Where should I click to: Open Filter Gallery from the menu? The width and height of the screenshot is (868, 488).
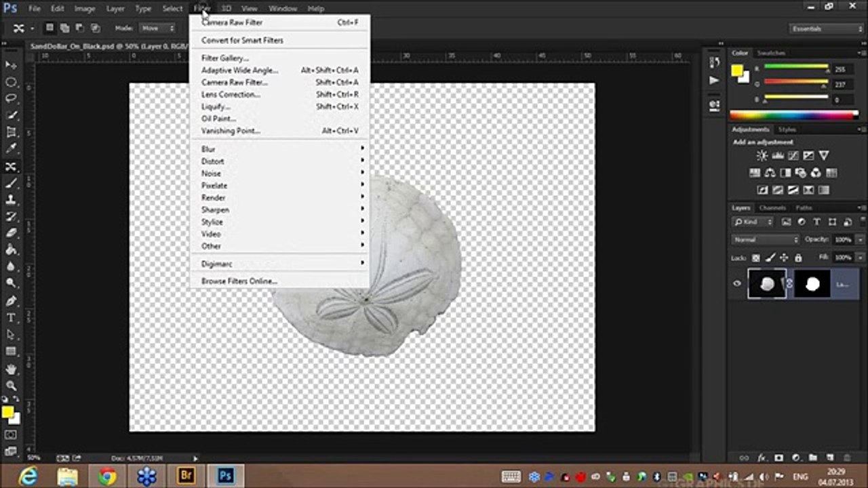[224, 58]
